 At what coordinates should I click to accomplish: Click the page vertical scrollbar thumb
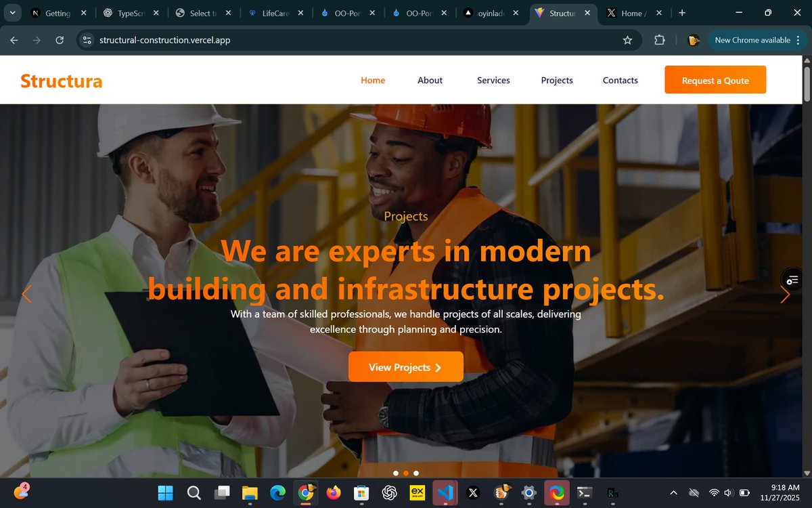[x=807, y=85]
